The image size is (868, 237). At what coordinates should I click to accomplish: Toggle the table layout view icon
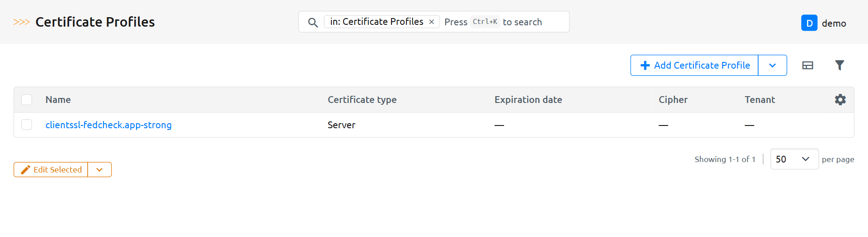(x=807, y=65)
